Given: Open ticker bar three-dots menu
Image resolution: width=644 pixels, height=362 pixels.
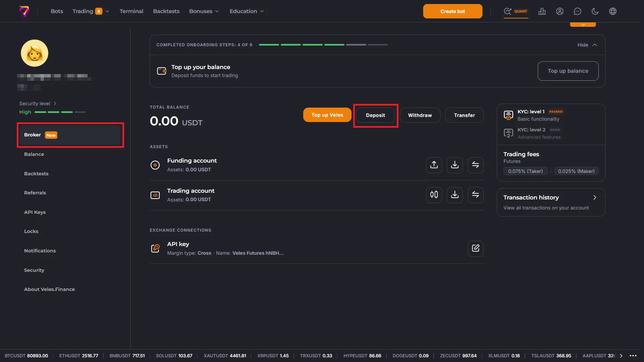Looking at the screenshot, I should point(633,356).
